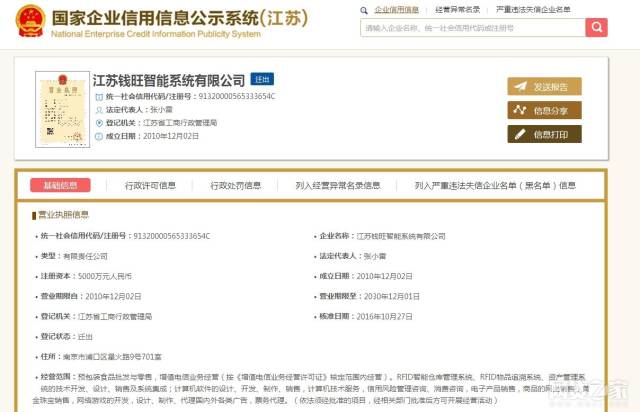Screen dimensions: 640x412
Task: Click the national emblem logo
Action: click(30, 21)
